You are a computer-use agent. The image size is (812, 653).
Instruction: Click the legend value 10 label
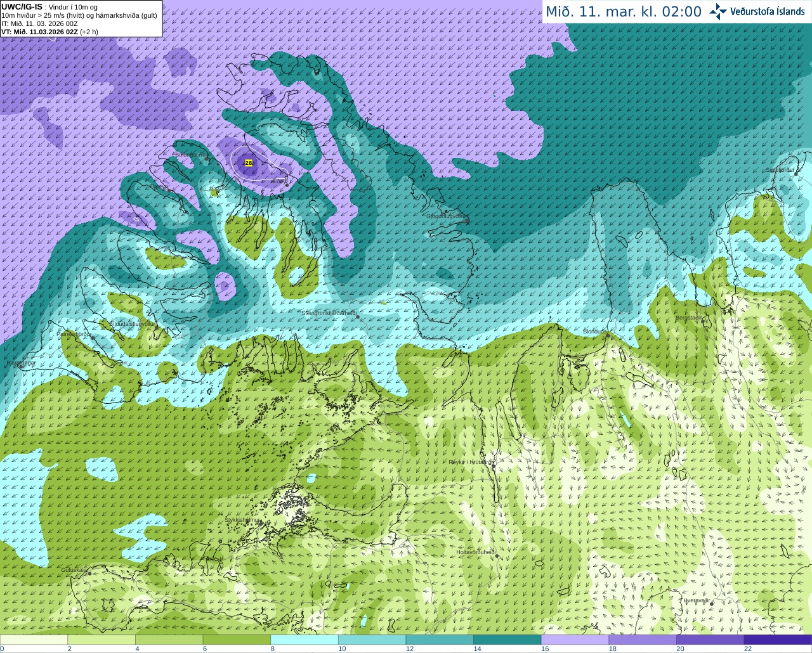pyautogui.click(x=342, y=649)
